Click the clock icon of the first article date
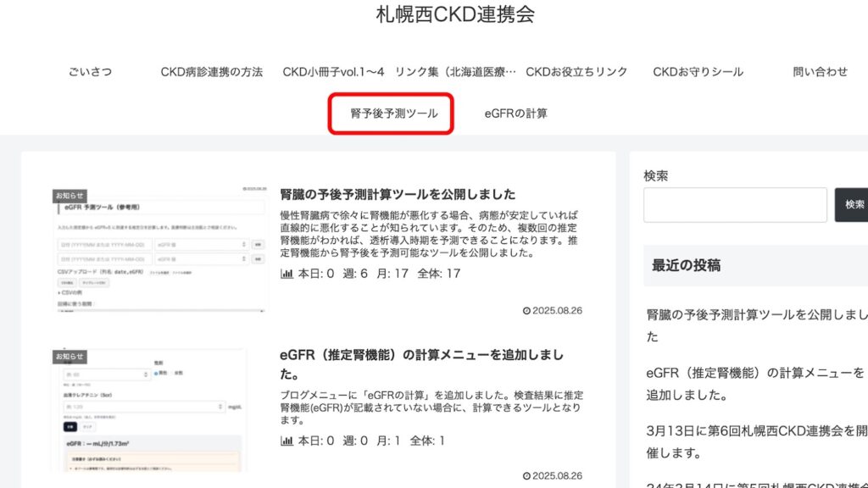 click(x=526, y=311)
